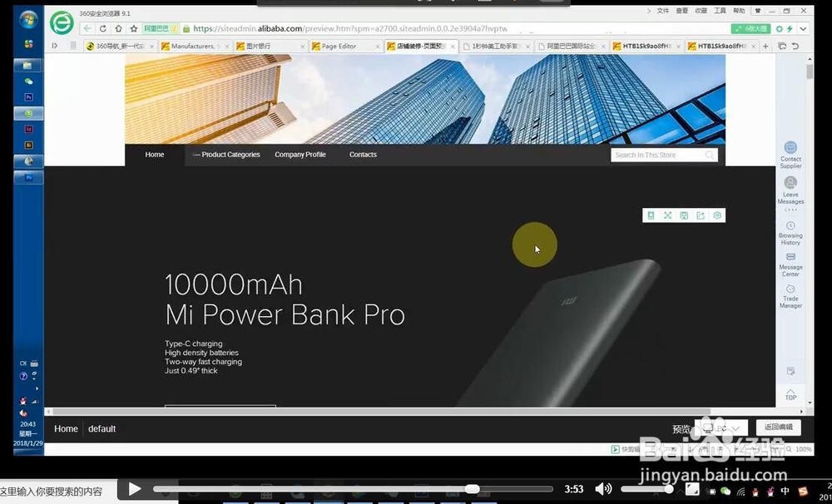Go to browser home page icon
The width and height of the screenshot is (832, 504).
[118, 28]
